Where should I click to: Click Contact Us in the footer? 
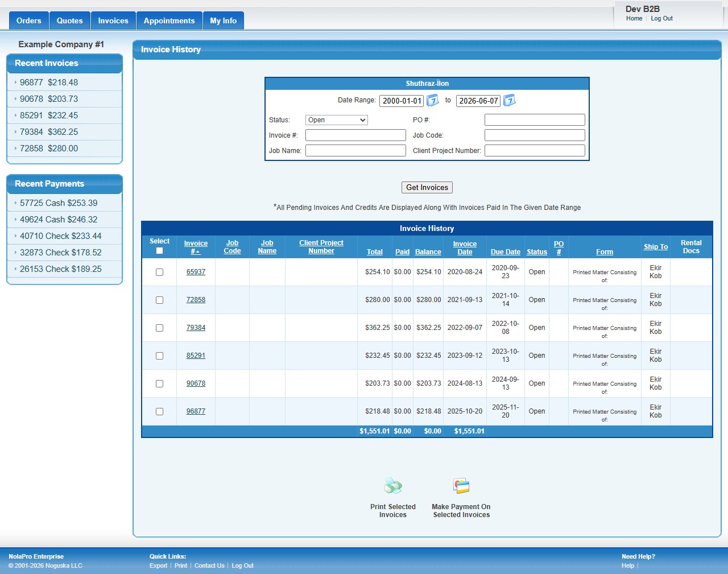tap(209, 565)
